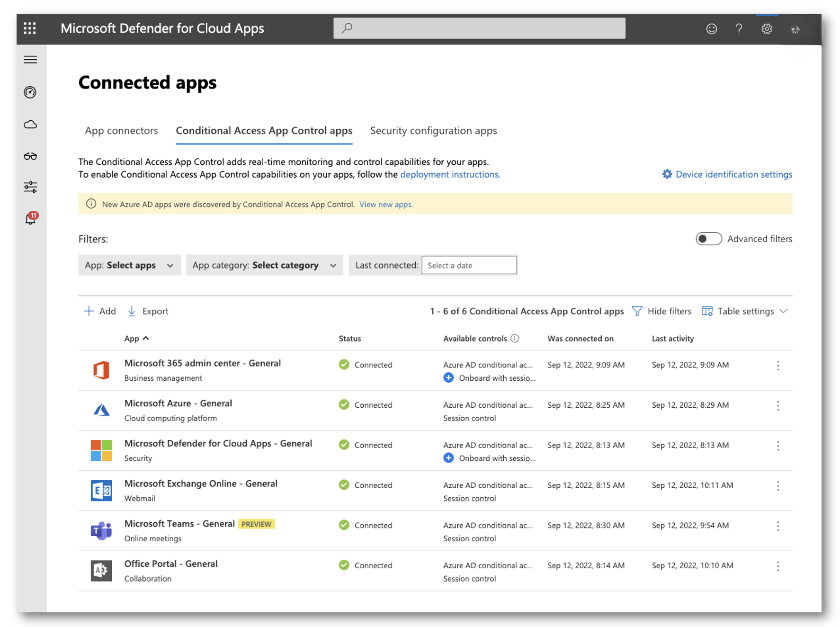Open more options for Microsoft Azure row
The image size is (840, 627).
click(778, 405)
